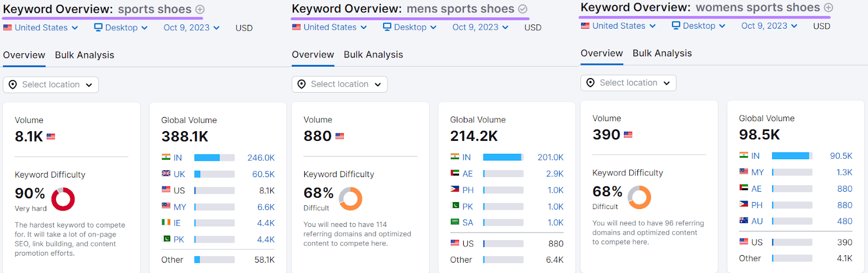Click the 90.5K India volume for womens shoes
This screenshot has width=868, height=273.
[x=841, y=156]
